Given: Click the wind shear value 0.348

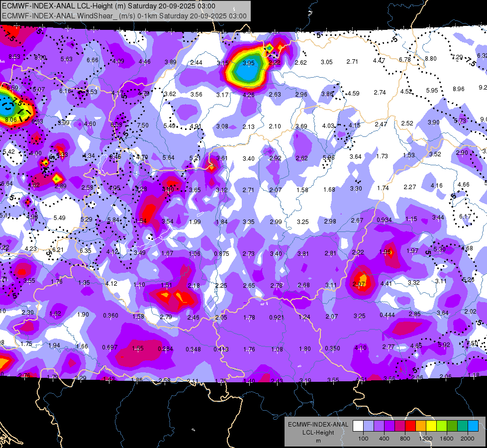Looking at the screenshot, I should 194,349.
